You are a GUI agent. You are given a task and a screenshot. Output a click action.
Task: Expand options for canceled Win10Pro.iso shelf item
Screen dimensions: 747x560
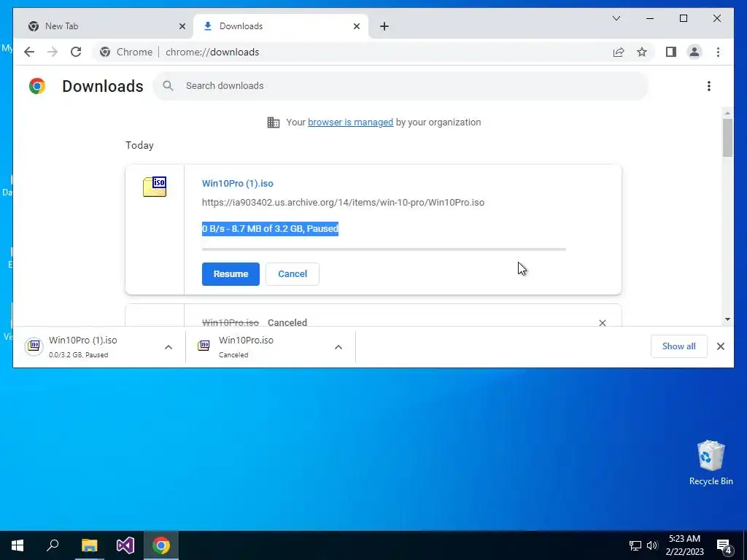(338, 347)
